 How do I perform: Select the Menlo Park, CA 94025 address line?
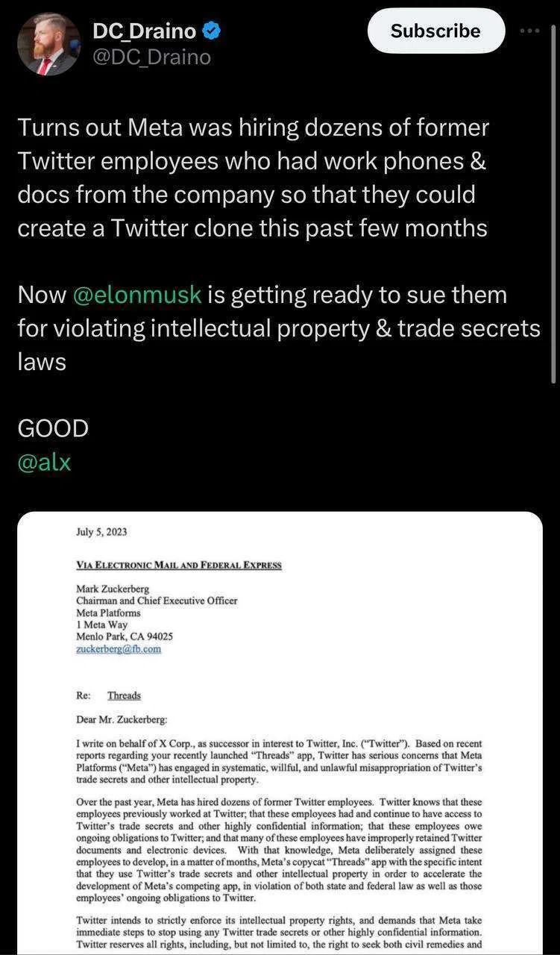point(125,637)
